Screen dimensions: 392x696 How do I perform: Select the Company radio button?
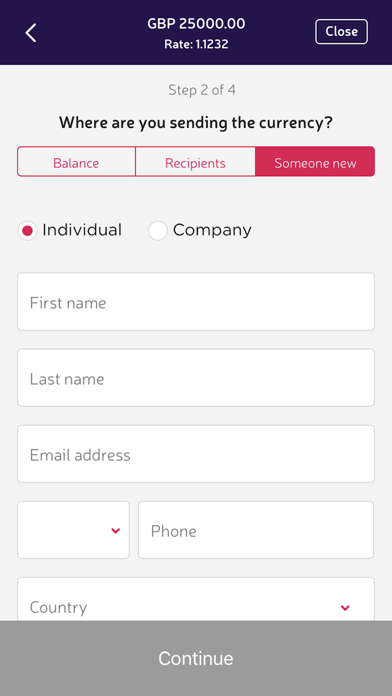pyautogui.click(x=158, y=230)
